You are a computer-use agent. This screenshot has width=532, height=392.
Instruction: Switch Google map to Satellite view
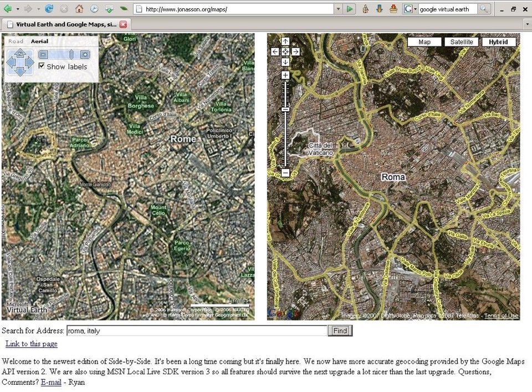coord(462,42)
